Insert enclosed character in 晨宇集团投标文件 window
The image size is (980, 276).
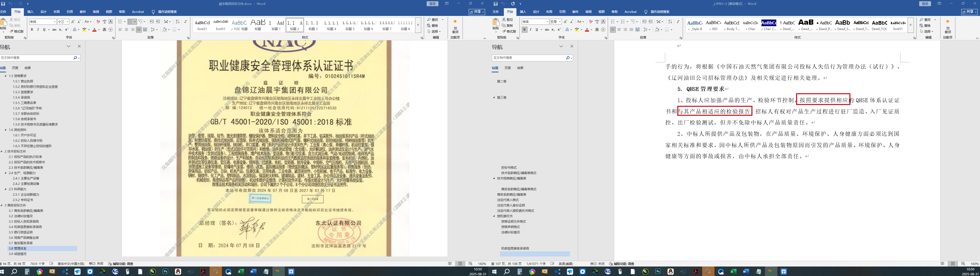pyautogui.click(x=111, y=30)
